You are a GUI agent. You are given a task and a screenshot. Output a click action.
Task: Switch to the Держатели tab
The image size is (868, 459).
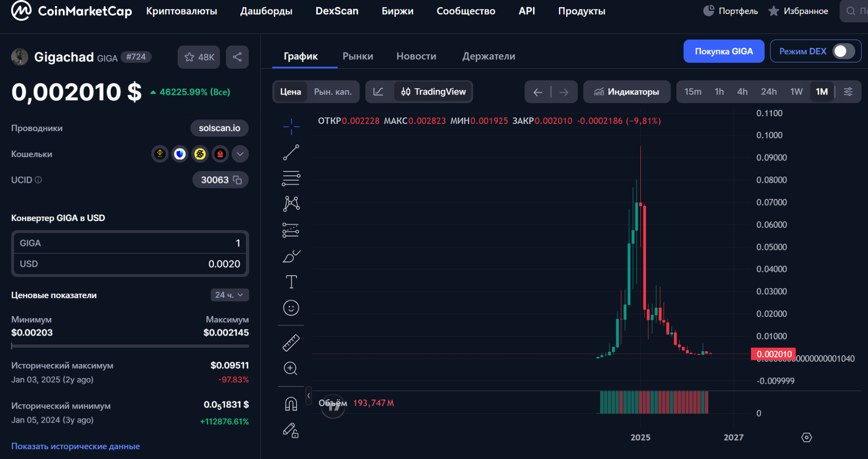pyautogui.click(x=489, y=56)
